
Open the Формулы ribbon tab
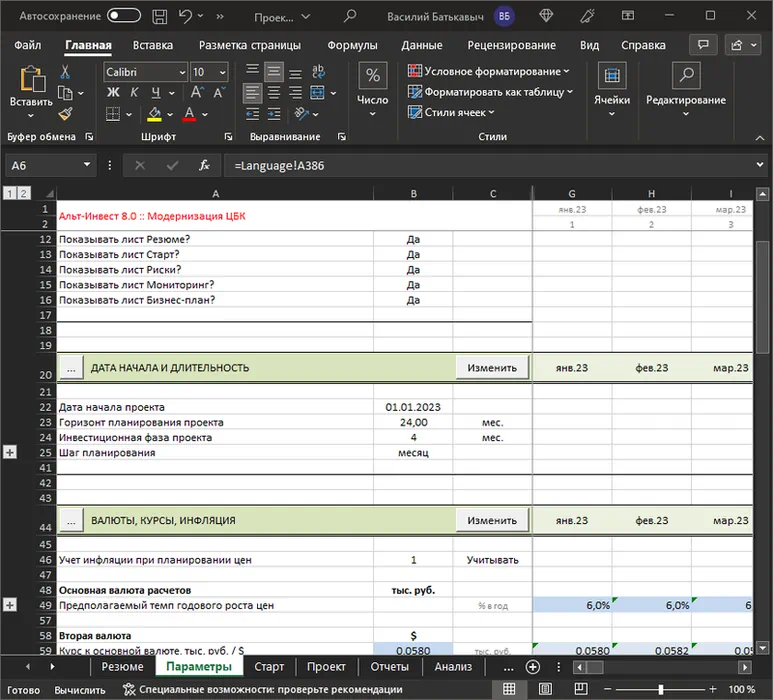tap(352, 45)
